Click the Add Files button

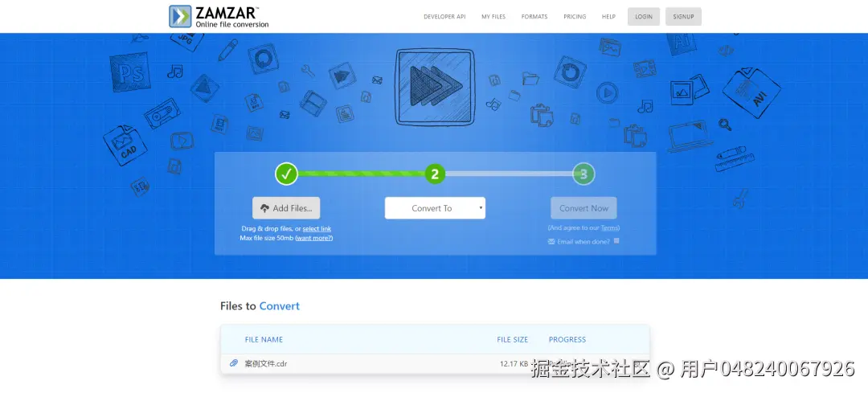pyautogui.click(x=286, y=208)
